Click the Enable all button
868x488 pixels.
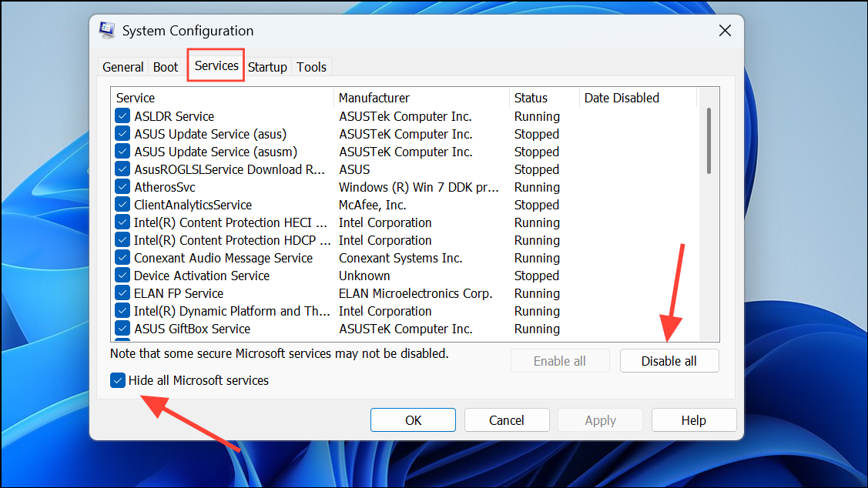click(x=560, y=361)
